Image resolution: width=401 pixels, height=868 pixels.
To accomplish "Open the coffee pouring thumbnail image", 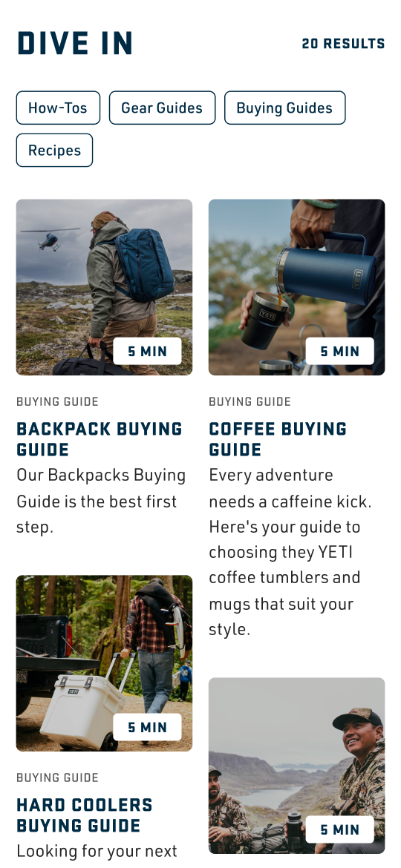I will pos(297,287).
